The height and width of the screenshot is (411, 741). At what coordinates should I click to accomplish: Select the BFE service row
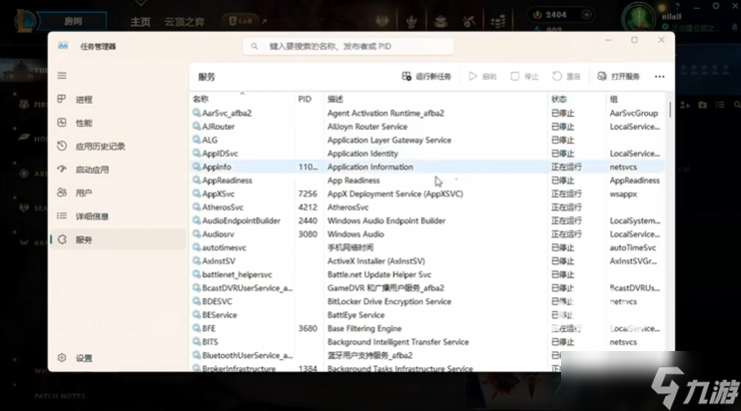coord(427,328)
